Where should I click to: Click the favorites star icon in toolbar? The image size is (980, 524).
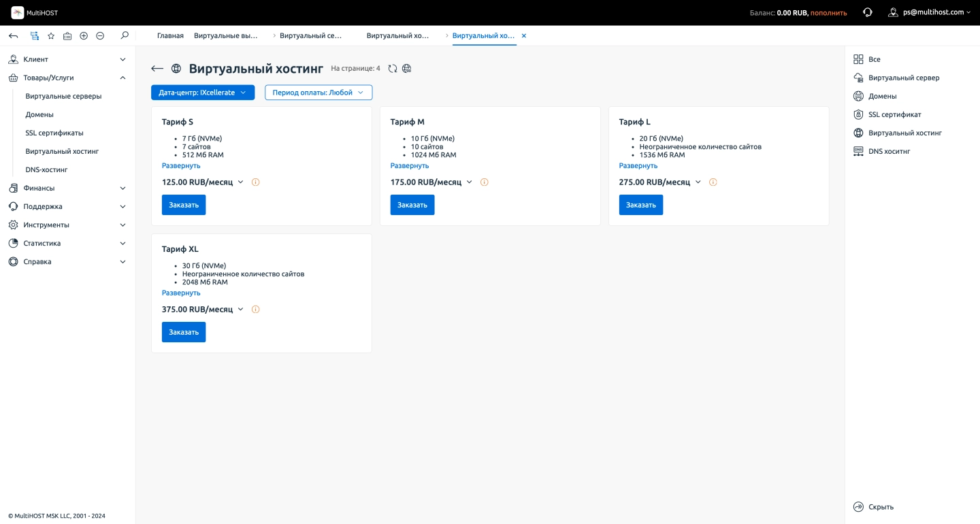[x=51, y=36]
